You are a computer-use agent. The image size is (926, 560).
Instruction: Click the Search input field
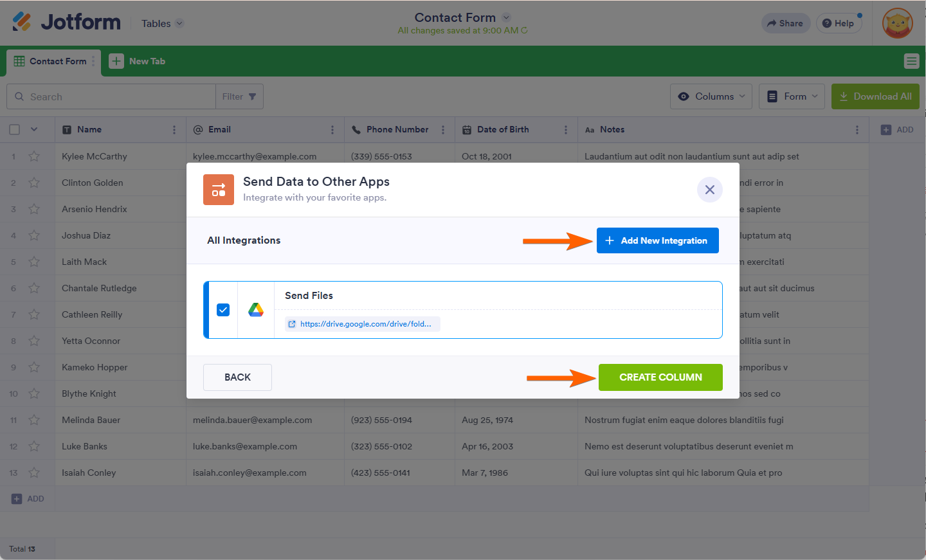pyautogui.click(x=116, y=96)
